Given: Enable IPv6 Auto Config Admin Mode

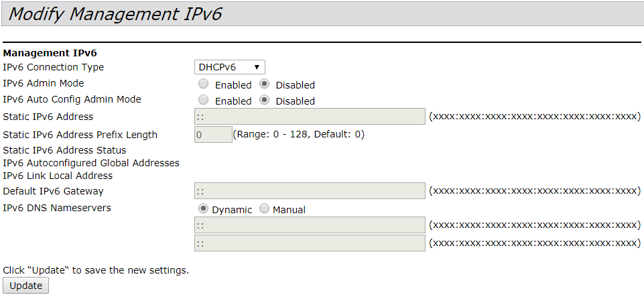Looking at the screenshot, I should (203, 100).
